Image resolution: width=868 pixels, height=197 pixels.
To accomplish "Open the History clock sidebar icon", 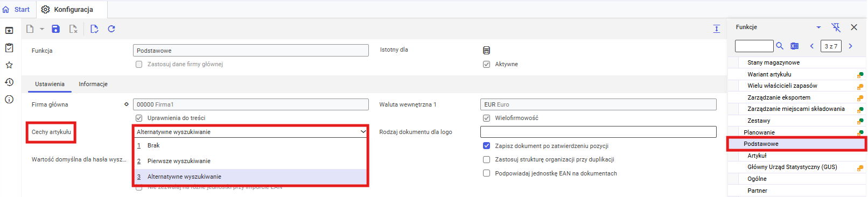I will (x=9, y=82).
